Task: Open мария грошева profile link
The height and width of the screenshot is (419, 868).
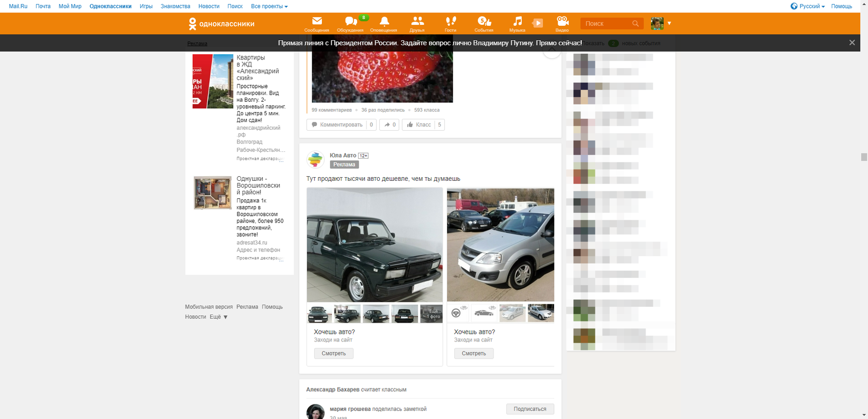Action: pyautogui.click(x=350, y=409)
